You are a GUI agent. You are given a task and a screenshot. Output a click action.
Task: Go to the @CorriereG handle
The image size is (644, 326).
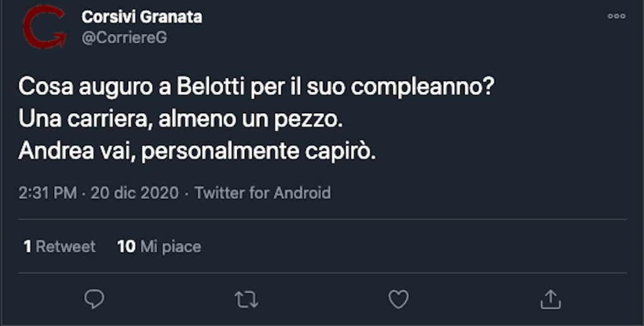[124, 37]
